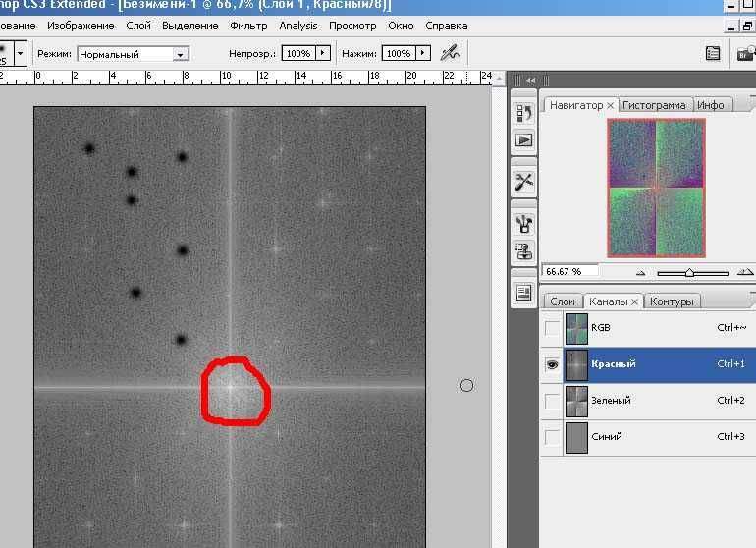Image resolution: width=756 pixels, height=548 pixels.
Task: Hide the Красный channel eye icon
Action: [x=552, y=364]
